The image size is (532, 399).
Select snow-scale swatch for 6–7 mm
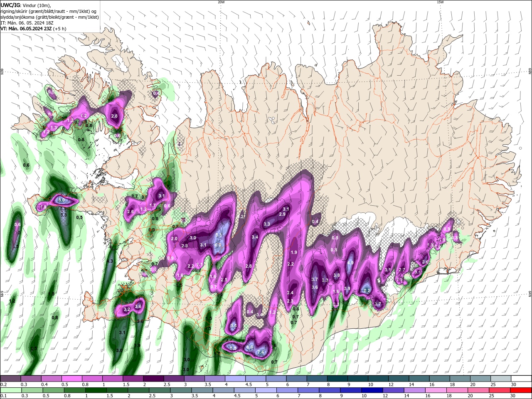[296, 379]
